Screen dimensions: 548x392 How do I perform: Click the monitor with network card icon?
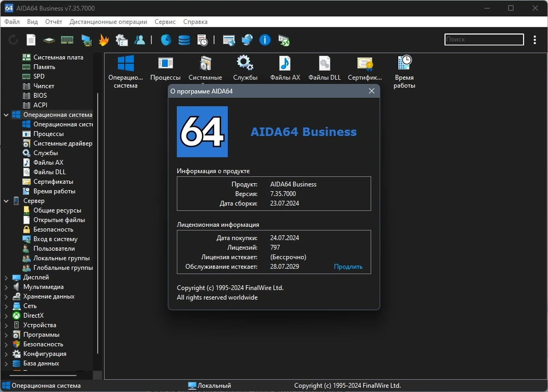click(x=87, y=40)
